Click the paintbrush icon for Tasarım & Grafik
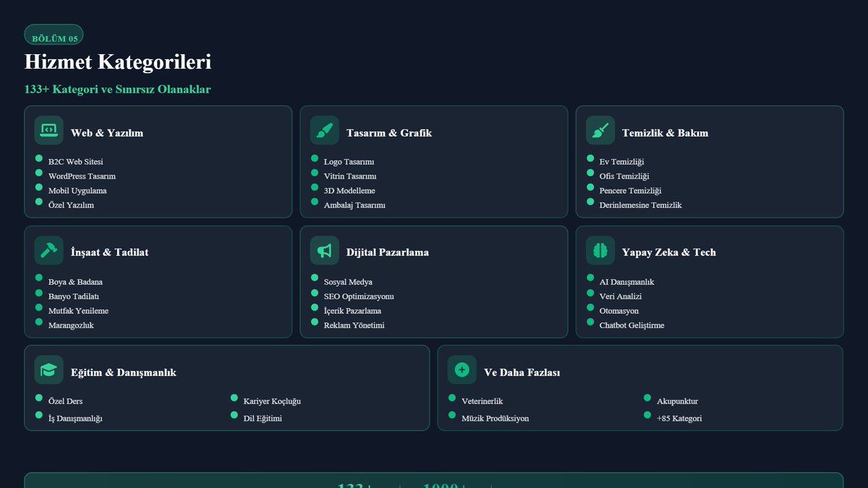The width and height of the screenshot is (868, 488). [325, 130]
